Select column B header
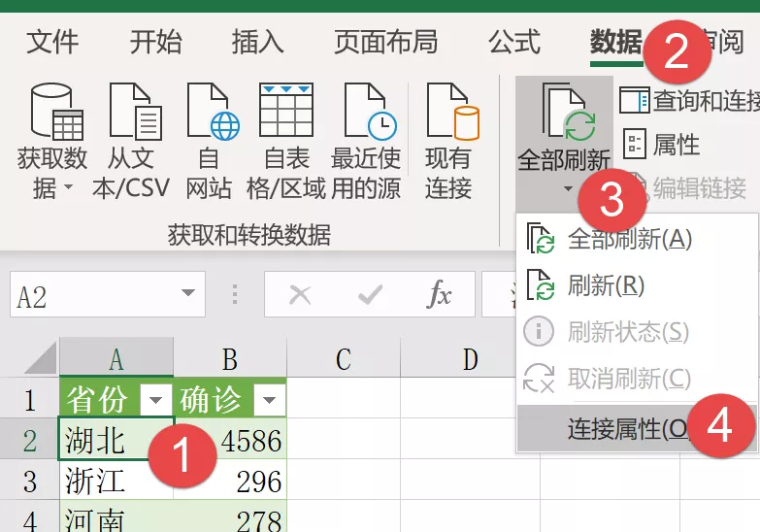Screen dimensions: 760x532 point(230,358)
